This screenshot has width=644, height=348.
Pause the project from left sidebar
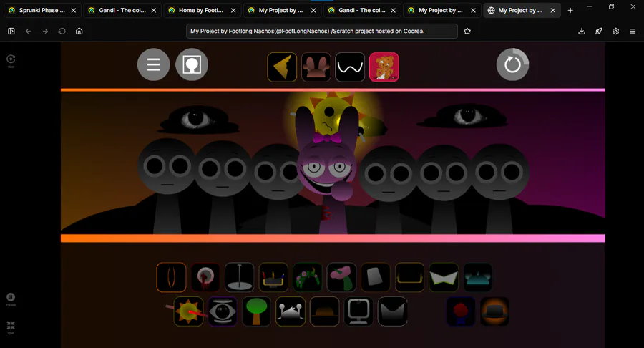coord(11,299)
